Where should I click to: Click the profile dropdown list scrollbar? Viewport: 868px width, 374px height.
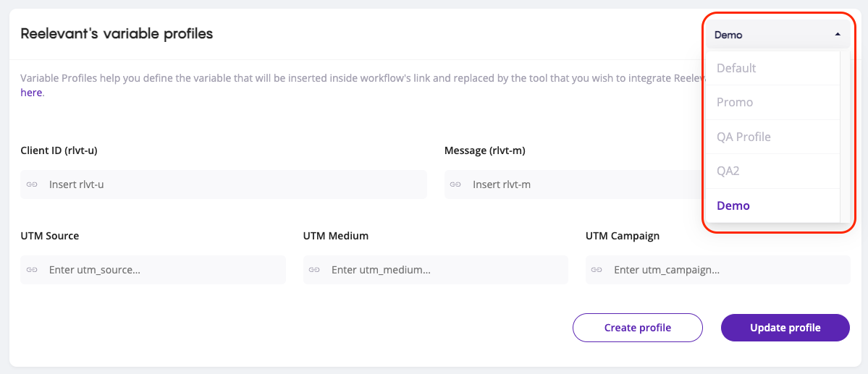tap(845, 137)
